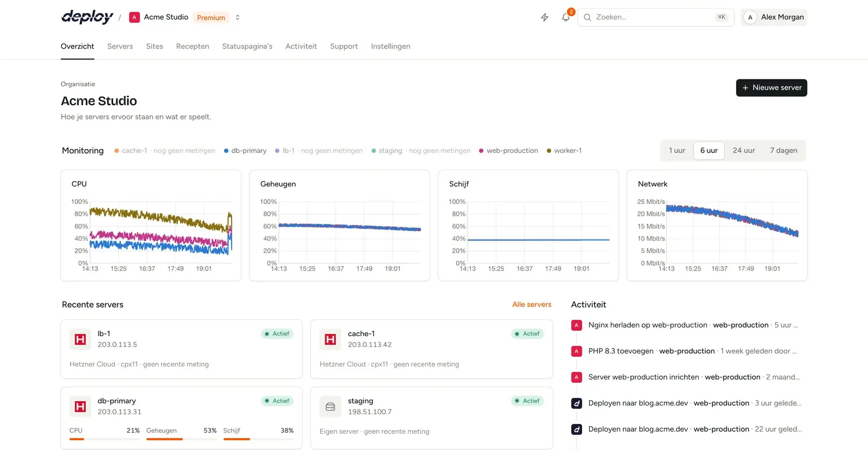This screenshot has width=868, height=450.
Task: Open the Support tab
Action: [344, 47]
